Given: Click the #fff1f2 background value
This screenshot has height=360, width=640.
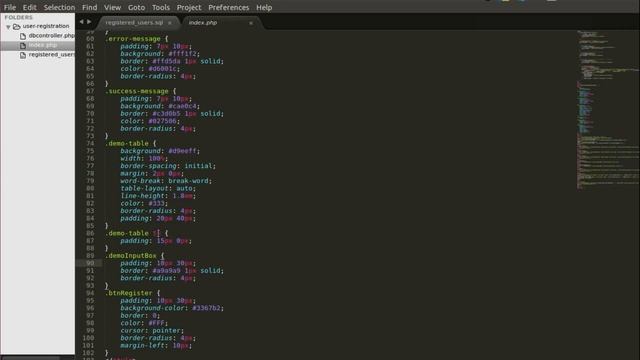Looking at the screenshot, I should (x=182, y=54).
